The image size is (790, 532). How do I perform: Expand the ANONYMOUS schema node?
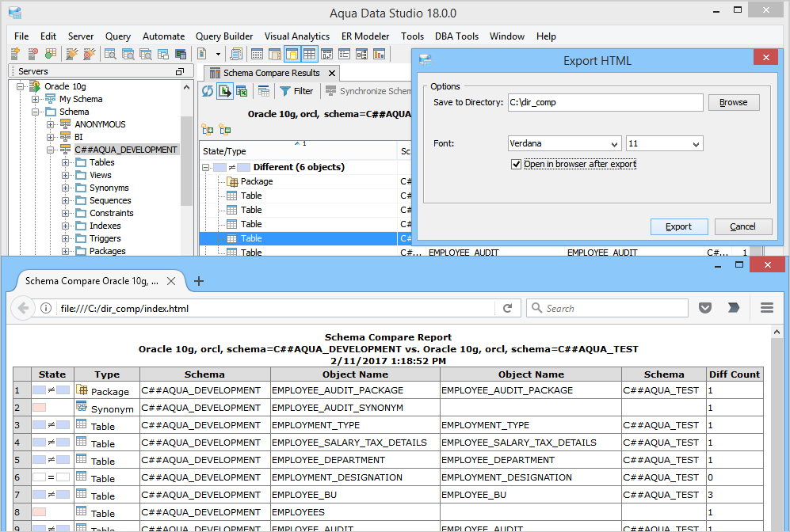(51, 124)
